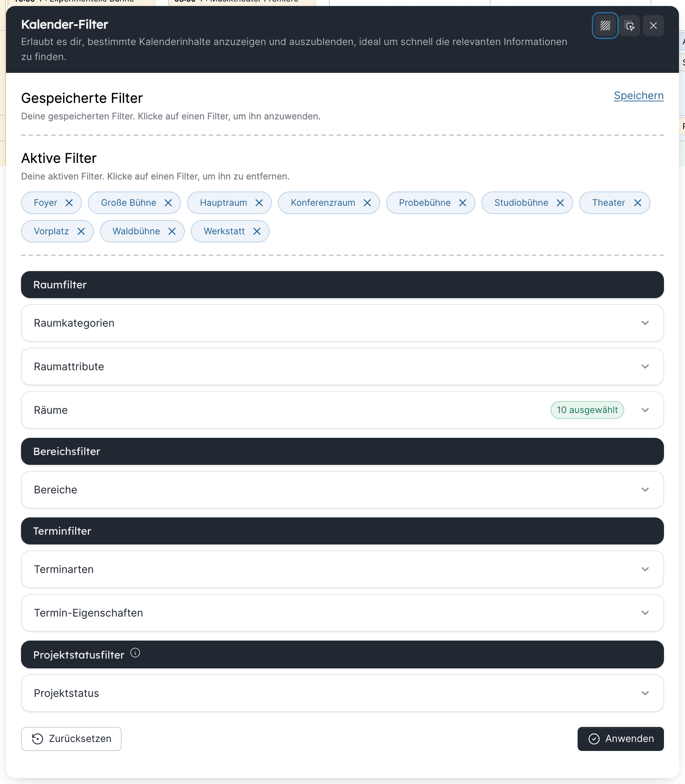This screenshot has height=784, width=685.
Task: Remove the Theater filter chip
Action: 638,203
